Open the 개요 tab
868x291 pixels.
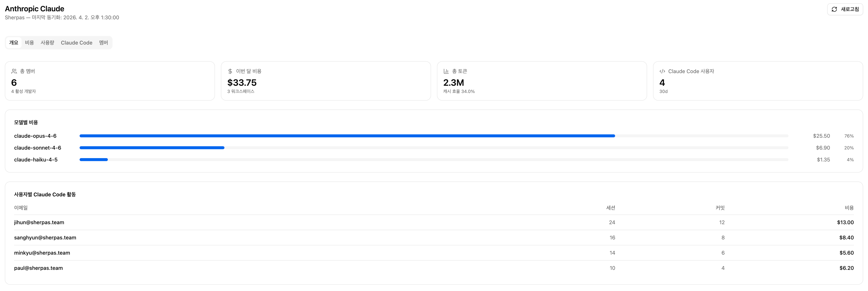tap(14, 43)
